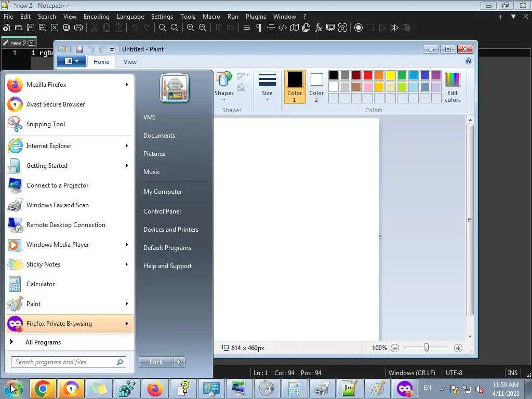Click the Save icon in Paint quick access bar
The image size is (532, 399).
(x=79, y=49)
